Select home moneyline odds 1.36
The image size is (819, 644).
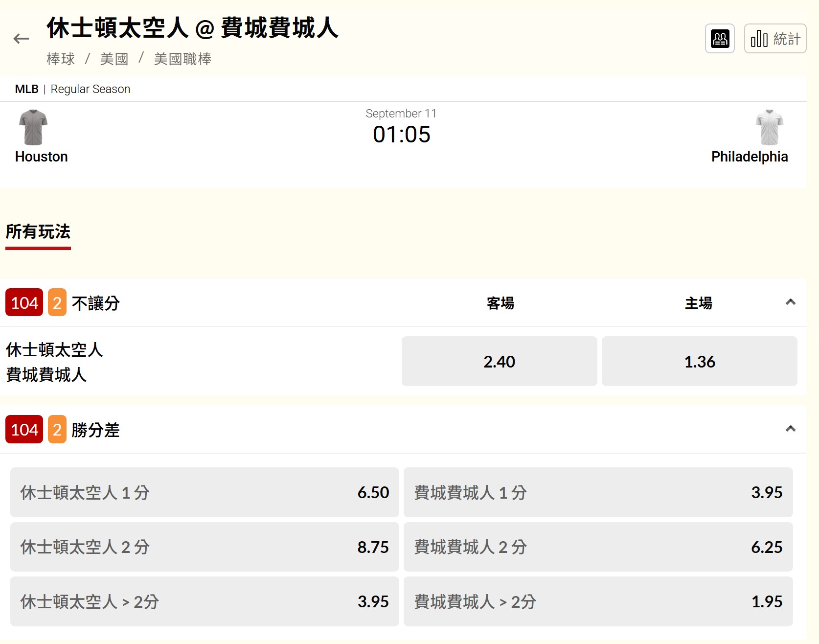[x=699, y=361]
